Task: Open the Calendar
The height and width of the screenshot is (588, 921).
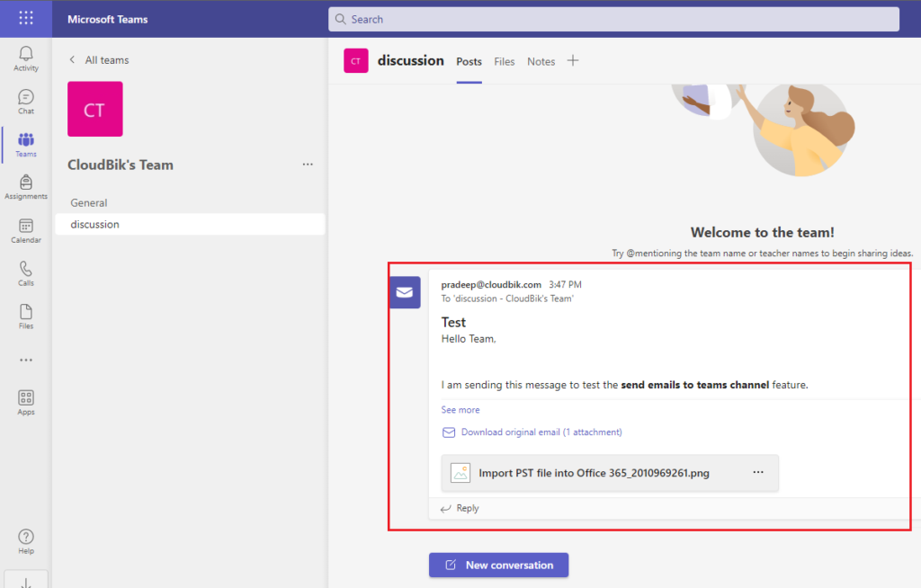Action: click(x=25, y=230)
